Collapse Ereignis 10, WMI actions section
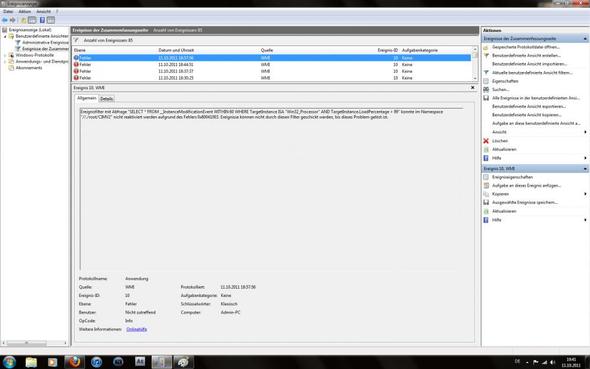This screenshot has height=369, width=590. pos(585,169)
